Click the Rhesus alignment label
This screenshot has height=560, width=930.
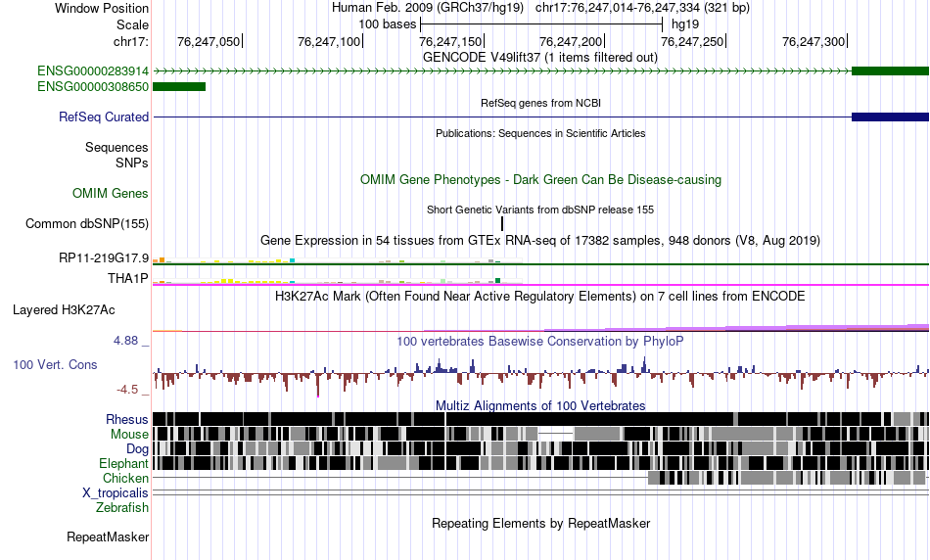127,419
